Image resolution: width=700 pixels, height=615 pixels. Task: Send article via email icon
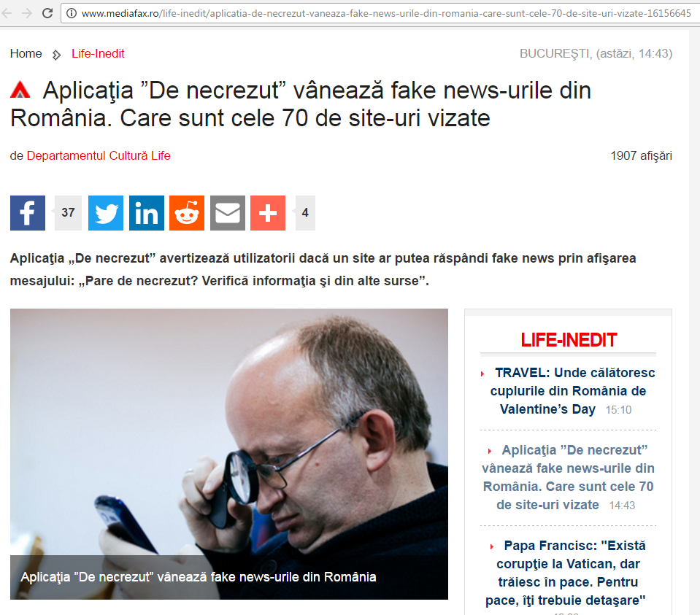tap(228, 213)
